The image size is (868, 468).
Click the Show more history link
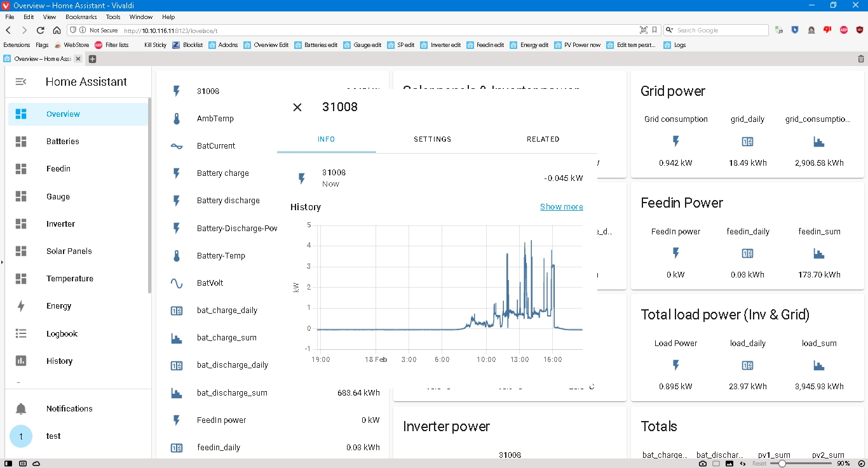(561, 207)
